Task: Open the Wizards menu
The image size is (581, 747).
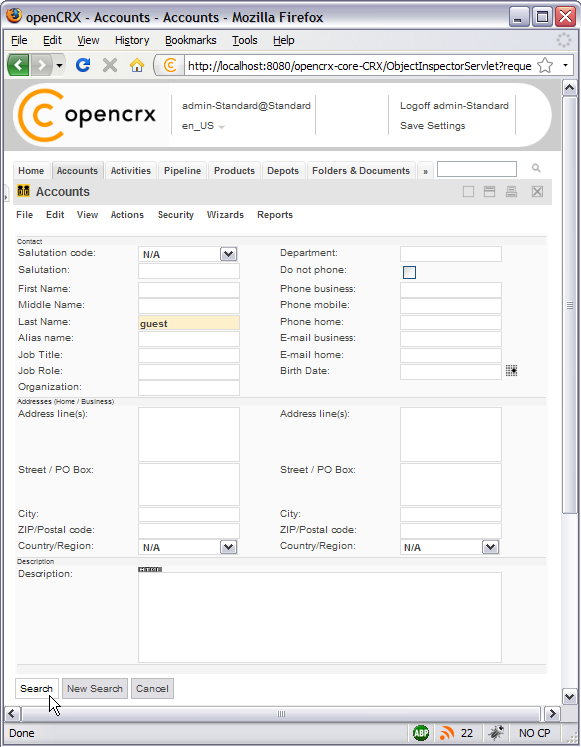Action: pos(225,215)
